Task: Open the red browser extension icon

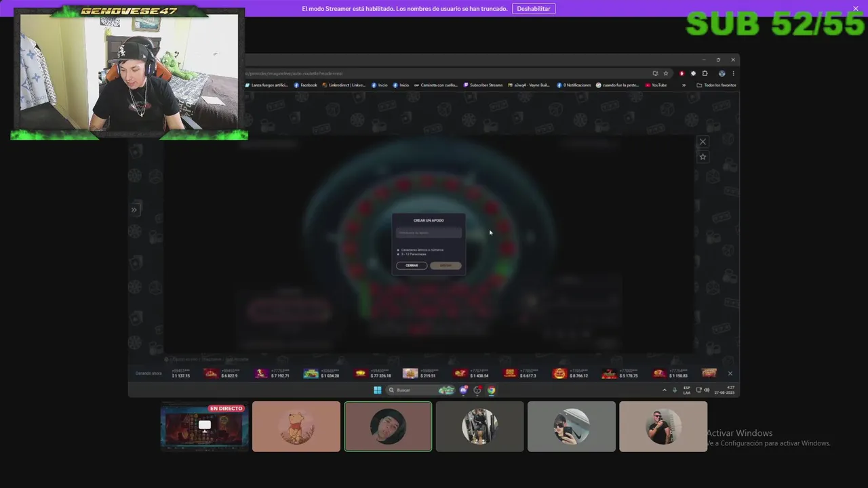Action: pos(682,73)
